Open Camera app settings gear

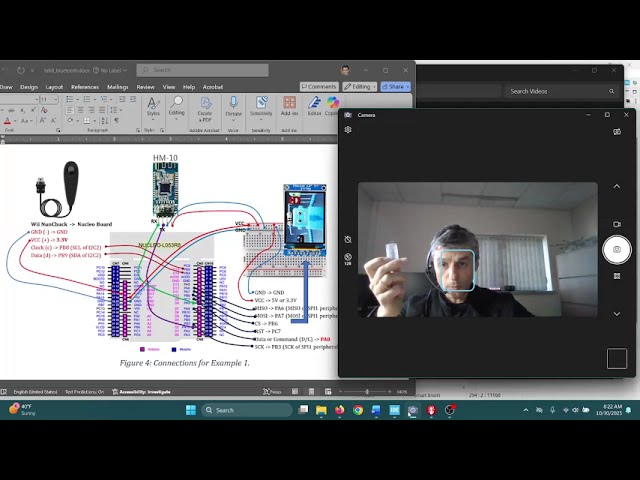coord(348,129)
